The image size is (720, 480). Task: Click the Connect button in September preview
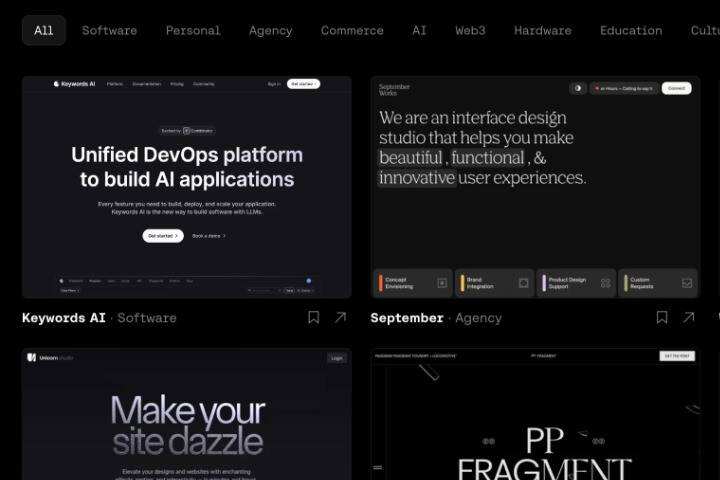(676, 88)
